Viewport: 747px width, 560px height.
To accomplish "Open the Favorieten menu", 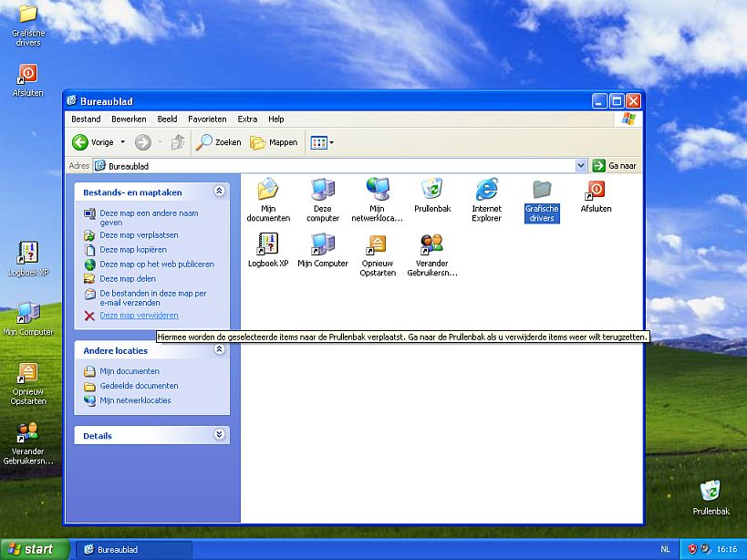I will click(207, 119).
